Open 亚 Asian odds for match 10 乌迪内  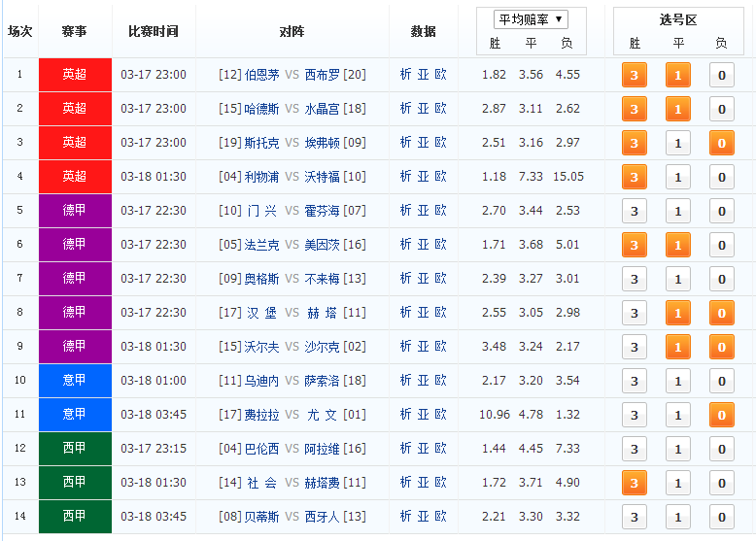pyautogui.click(x=423, y=380)
